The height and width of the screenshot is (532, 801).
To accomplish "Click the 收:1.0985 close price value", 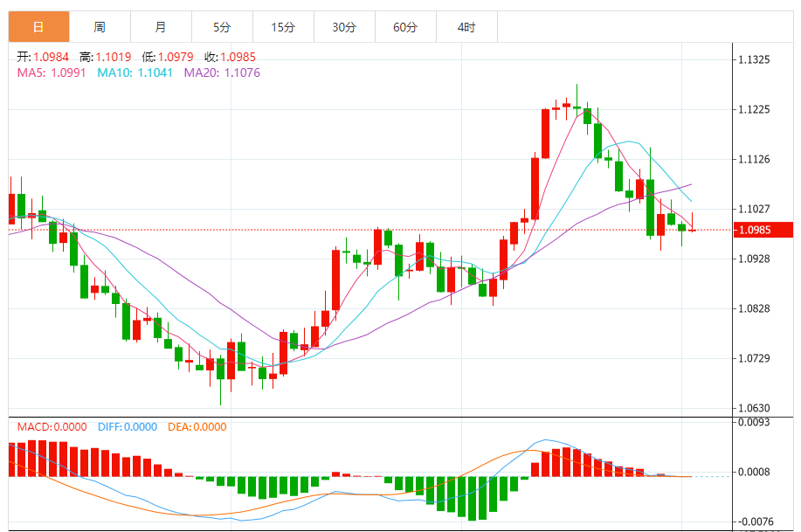I will coord(230,57).
